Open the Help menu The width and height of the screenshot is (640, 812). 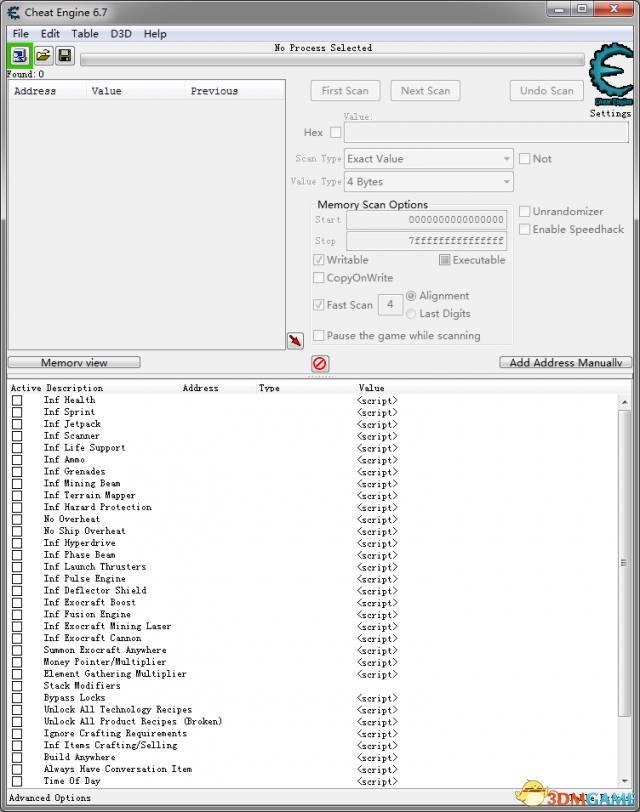click(x=155, y=34)
